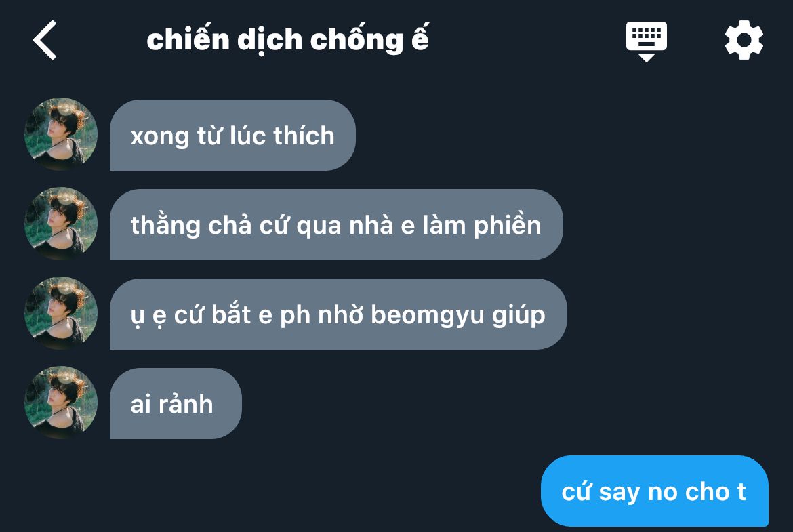Viewport: 793px width, 532px height.
Task: Select the "ụ ẹ cứ bắt e ph nhờ" bubble
Action: (338, 314)
